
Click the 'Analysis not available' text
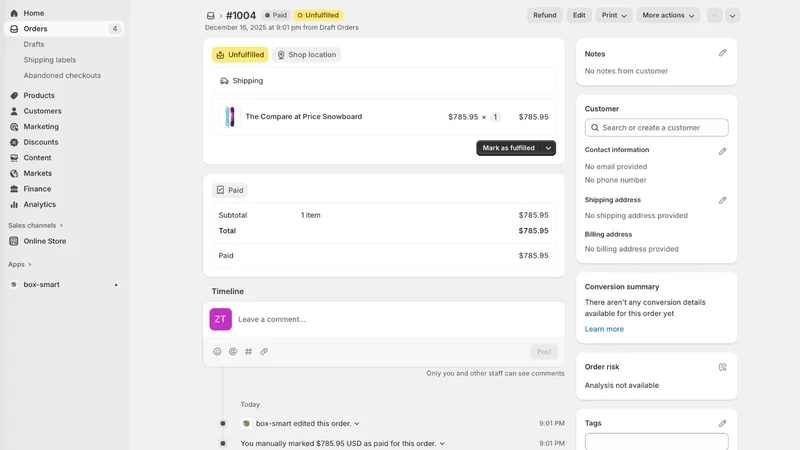[x=621, y=385]
